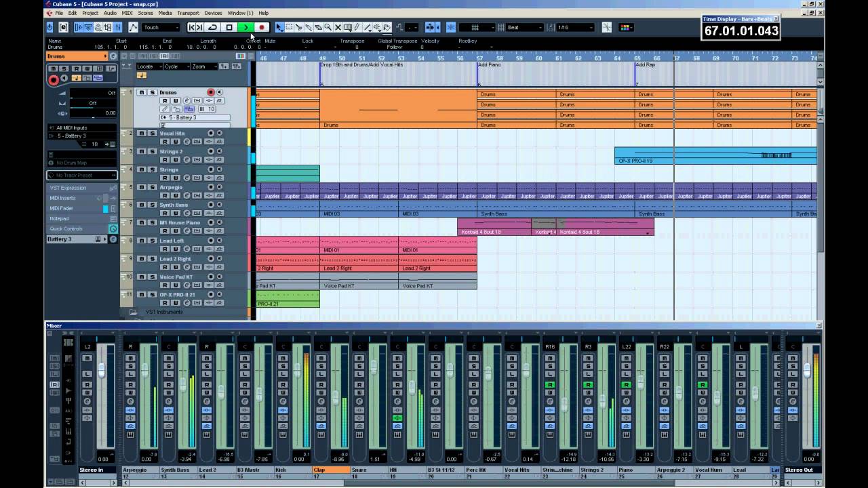Select the Zoom magnifier tool

(x=328, y=27)
